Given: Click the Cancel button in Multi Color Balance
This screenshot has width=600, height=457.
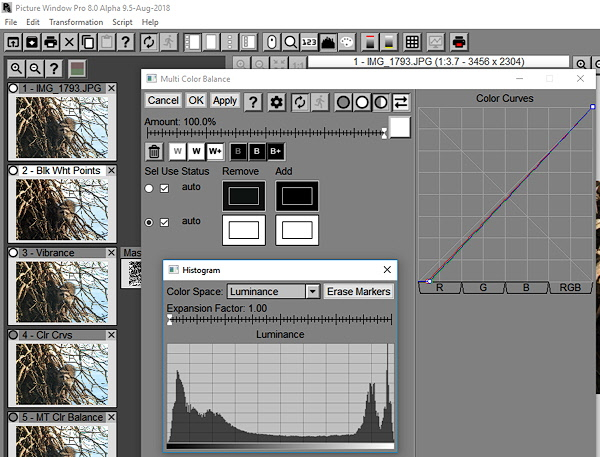Looking at the screenshot, I should [x=163, y=101].
